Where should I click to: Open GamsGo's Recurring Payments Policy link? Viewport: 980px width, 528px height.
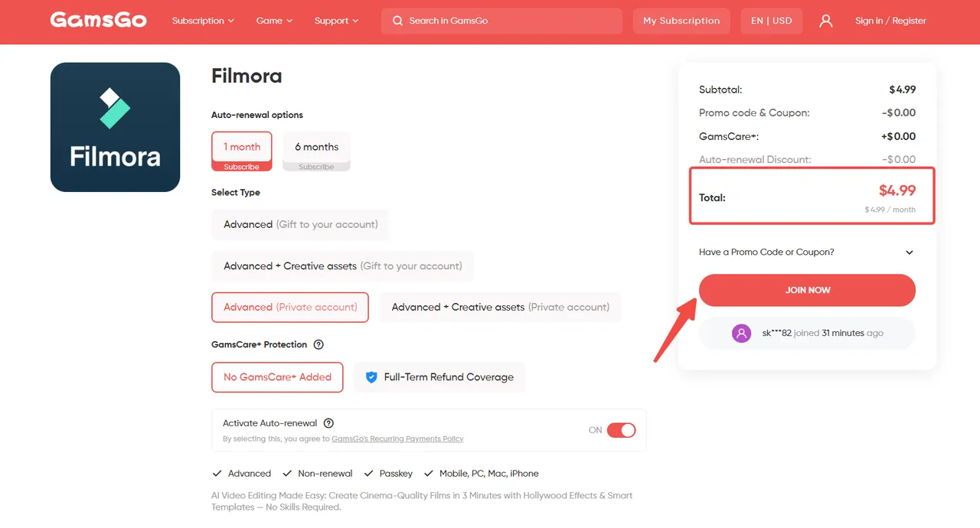397,438
